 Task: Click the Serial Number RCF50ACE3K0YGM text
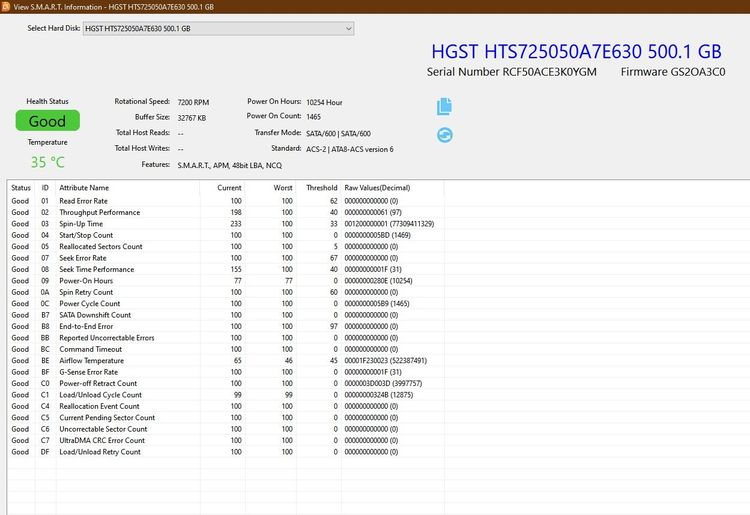(512, 72)
